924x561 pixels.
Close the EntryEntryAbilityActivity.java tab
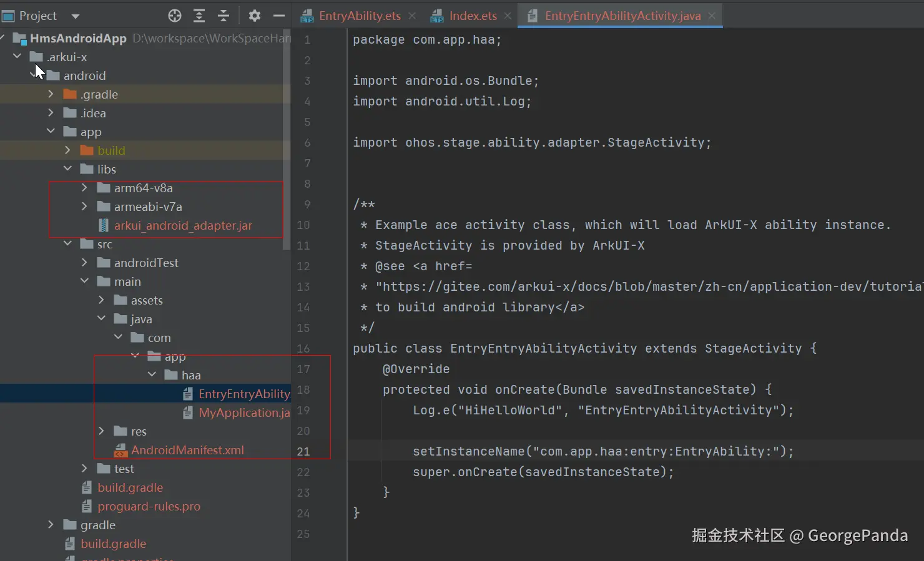pyautogui.click(x=712, y=16)
